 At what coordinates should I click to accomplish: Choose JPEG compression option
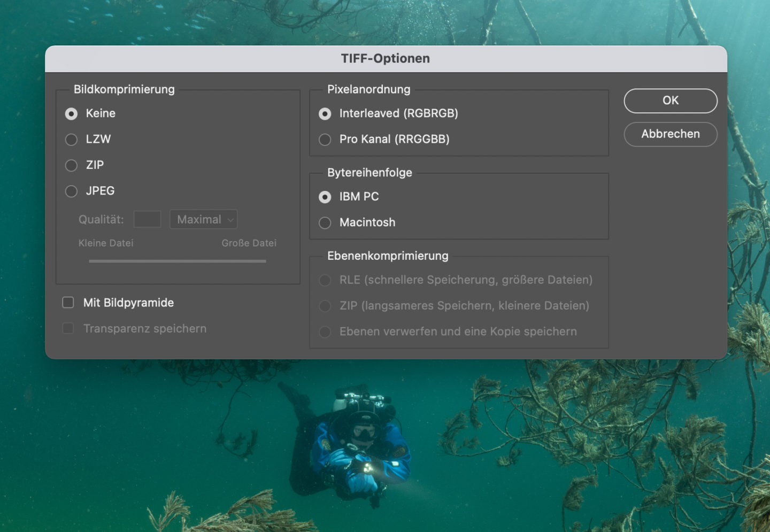[x=71, y=191]
